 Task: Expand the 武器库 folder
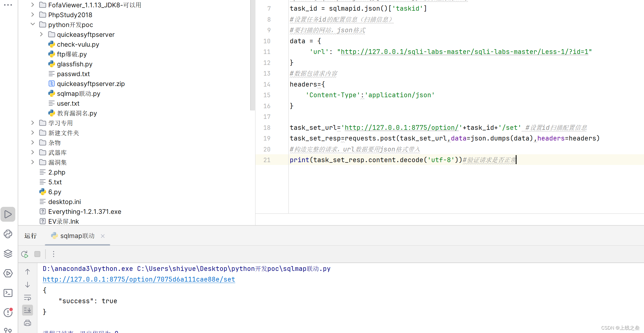(x=33, y=152)
